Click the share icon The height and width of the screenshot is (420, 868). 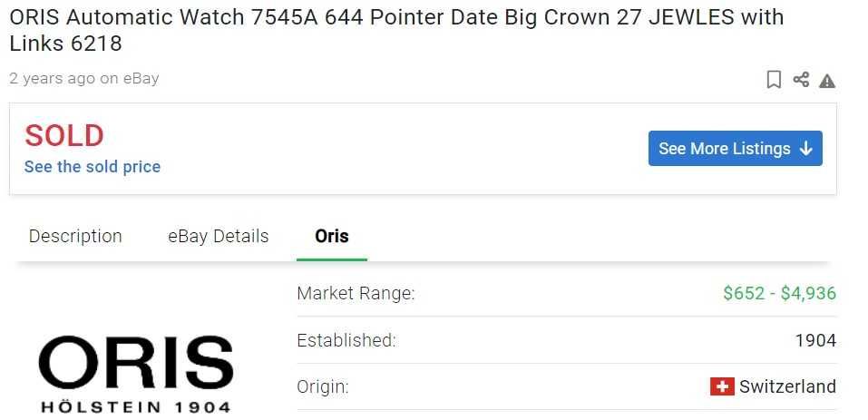pyautogui.click(x=801, y=80)
